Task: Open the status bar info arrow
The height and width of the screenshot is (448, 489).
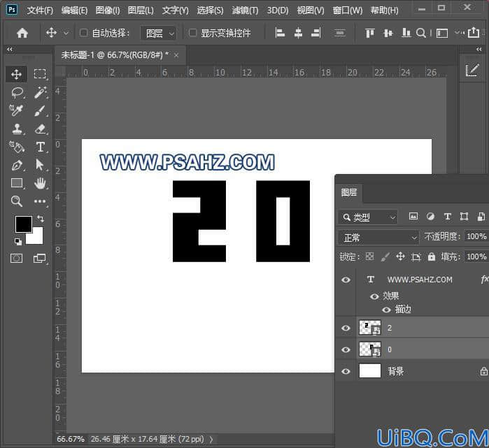Action: point(211,440)
